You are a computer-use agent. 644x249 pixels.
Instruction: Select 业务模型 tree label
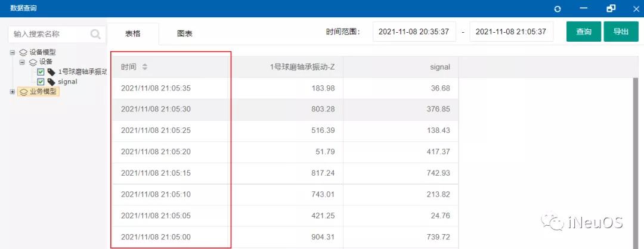43,92
